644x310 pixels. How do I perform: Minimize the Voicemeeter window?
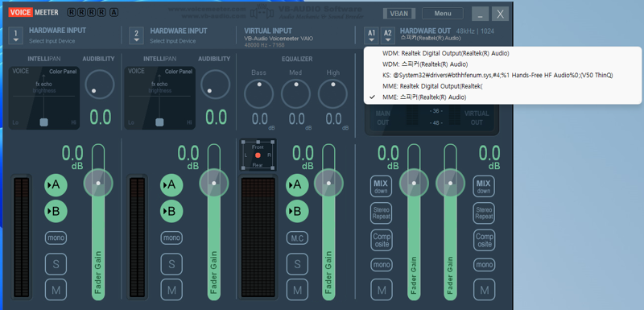[x=480, y=14]
